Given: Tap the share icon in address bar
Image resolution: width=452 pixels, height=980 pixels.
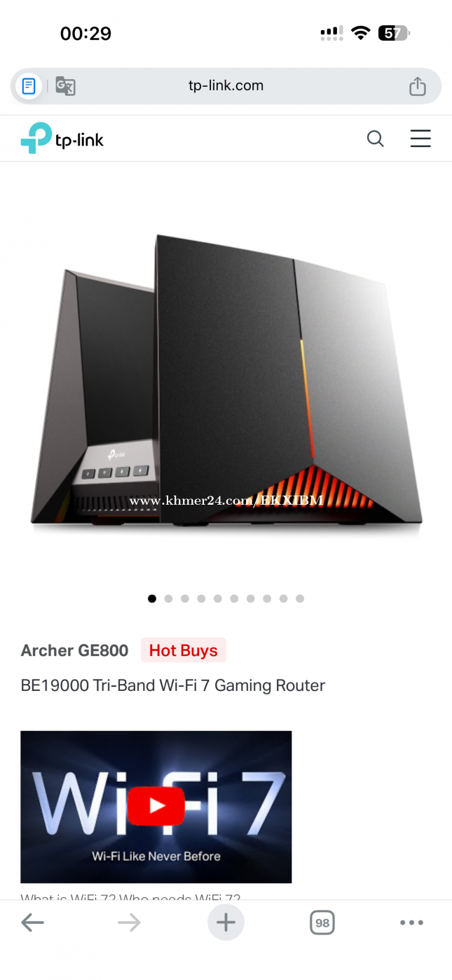Looking at the screenshot, I should (418, 86).
